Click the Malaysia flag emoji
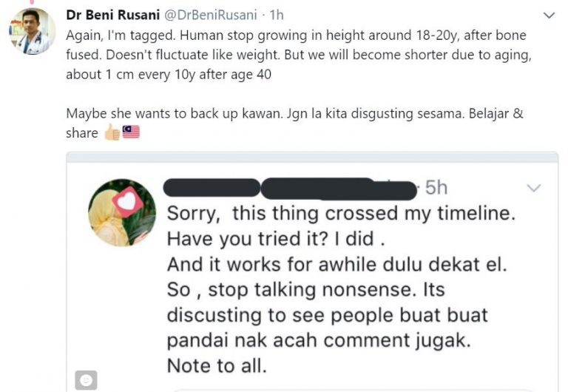Screen dimensions: 568x392 (131, 132)
